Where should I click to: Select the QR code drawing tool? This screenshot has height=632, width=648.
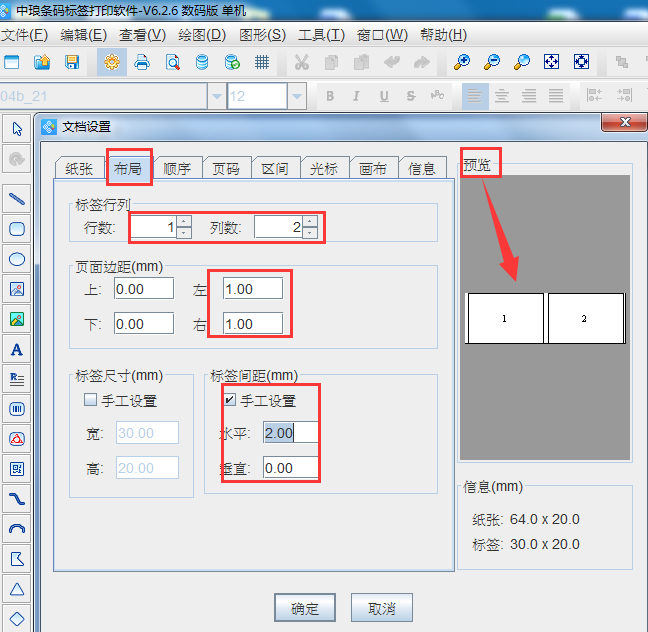point(17,468)
